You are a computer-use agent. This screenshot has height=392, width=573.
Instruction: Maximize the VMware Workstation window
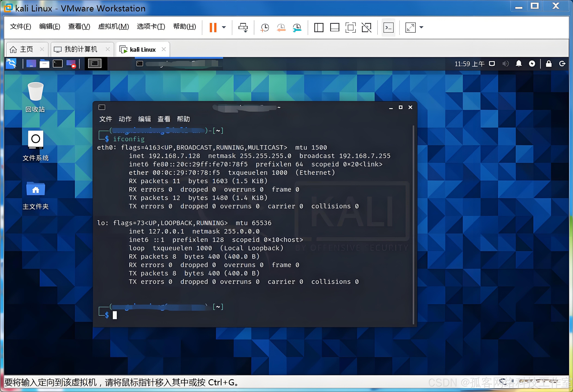pos(535,6)
